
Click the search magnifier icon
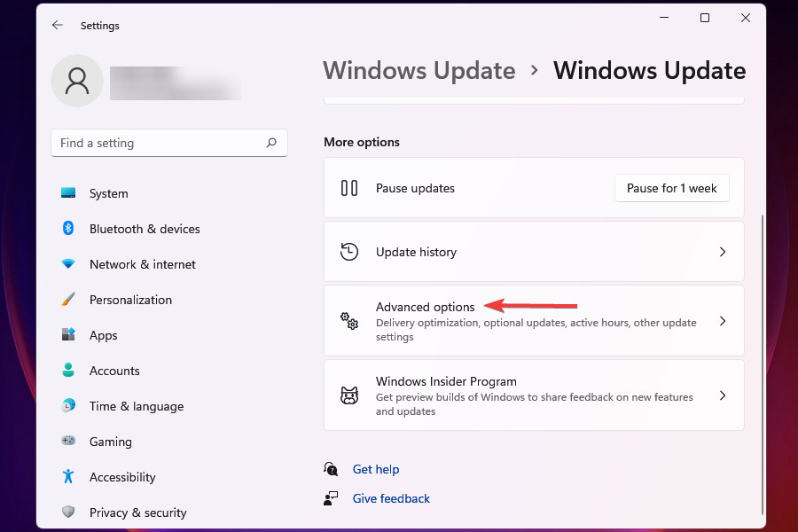click(x=271, y=143)
